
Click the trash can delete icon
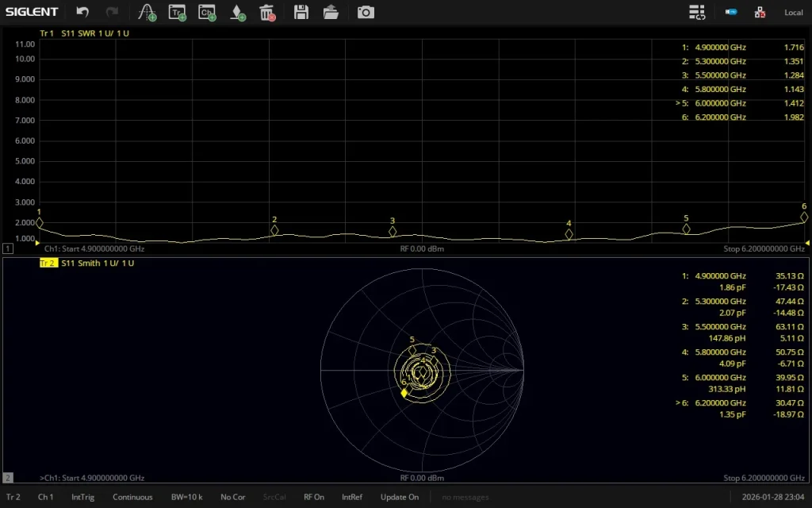point(267,12)
